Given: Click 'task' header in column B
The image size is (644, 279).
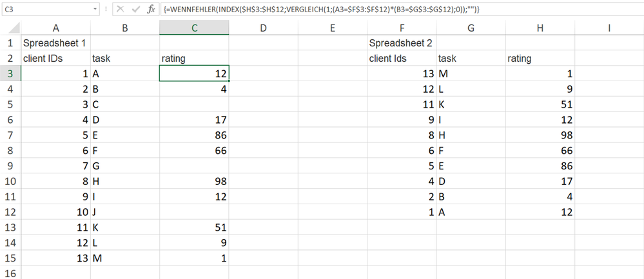Looking at the screenshot, I should 125,59.
